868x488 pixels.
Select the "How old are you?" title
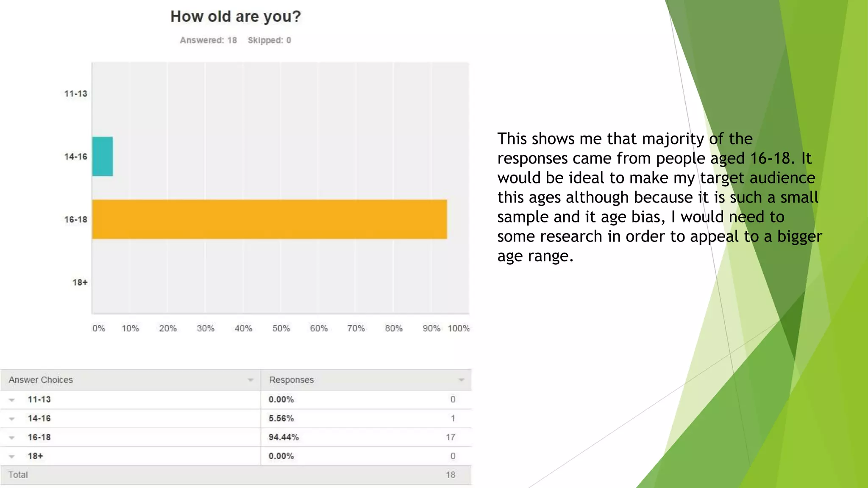pos(236,17)
